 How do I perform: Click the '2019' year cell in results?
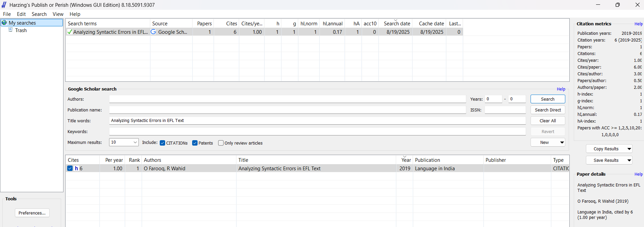click(405, 169)
